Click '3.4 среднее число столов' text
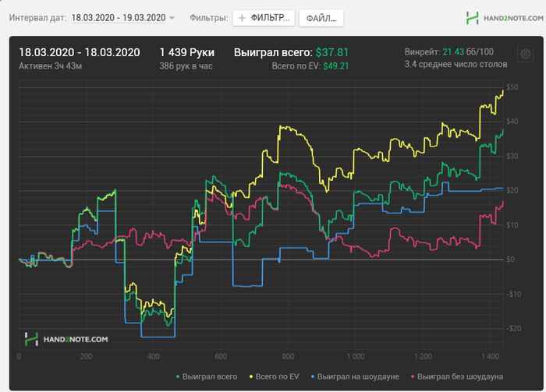The width and height of the screenshot is (546, 392). pos(456,65)
